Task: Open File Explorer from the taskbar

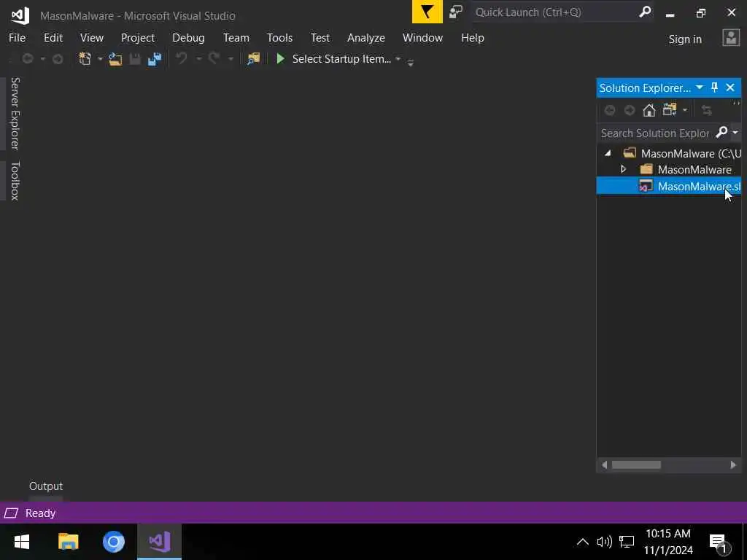Action: 68,542
